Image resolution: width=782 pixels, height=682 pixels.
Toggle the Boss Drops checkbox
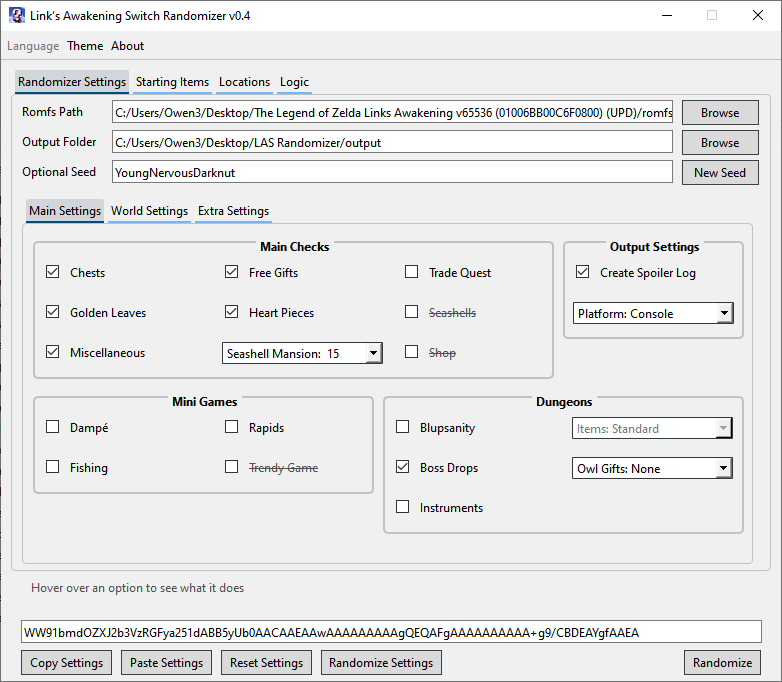click(402, 467)
